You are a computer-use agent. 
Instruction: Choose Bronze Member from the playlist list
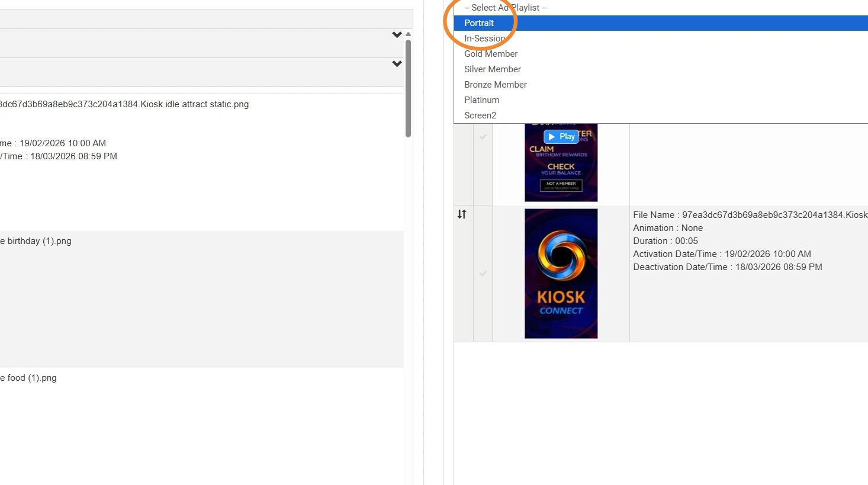[661, 85]
